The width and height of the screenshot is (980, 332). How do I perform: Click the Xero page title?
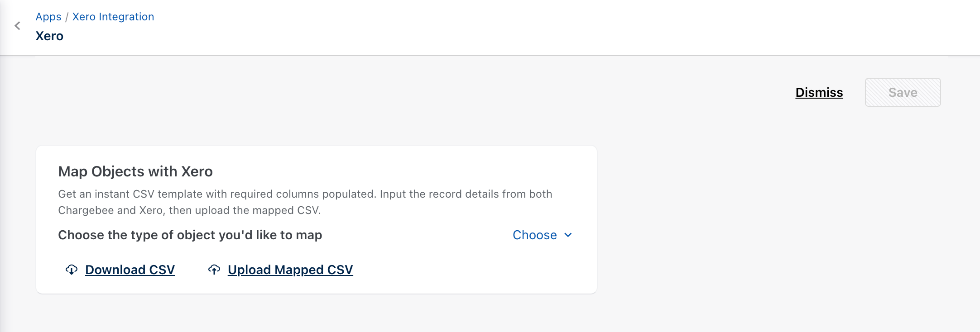(49, 36)
